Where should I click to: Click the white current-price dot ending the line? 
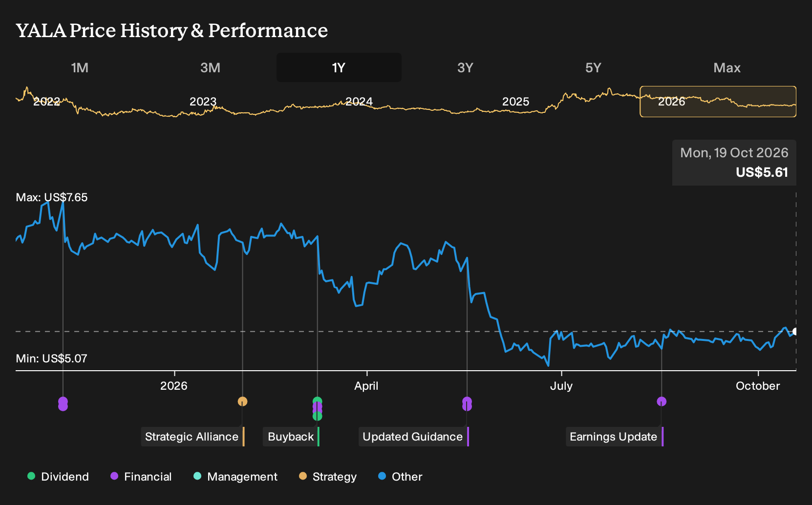coord(795,332)
